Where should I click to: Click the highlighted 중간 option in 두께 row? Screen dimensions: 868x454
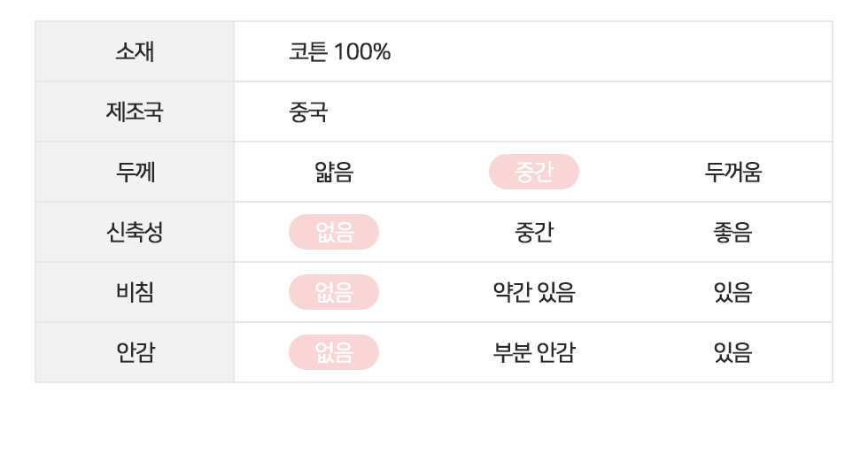[x=533, y=173]
